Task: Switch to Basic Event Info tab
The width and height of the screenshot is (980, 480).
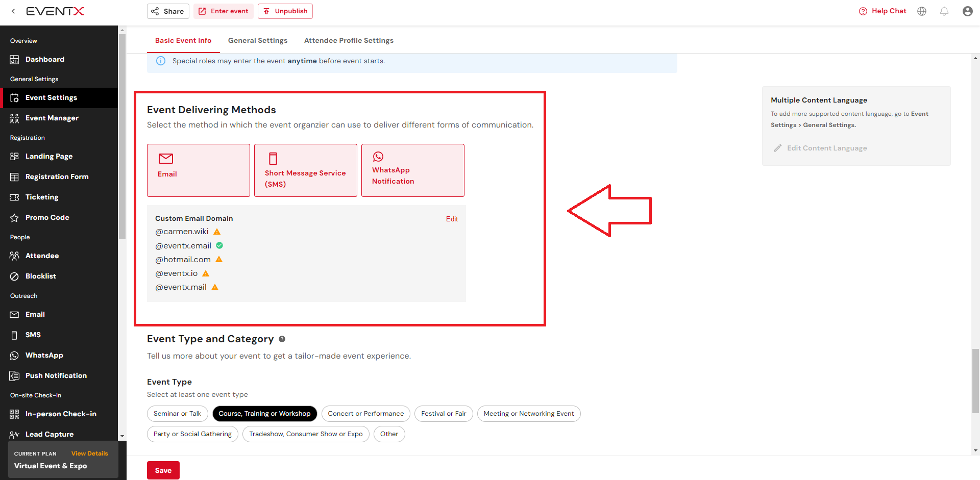Action: coord(183,40)
